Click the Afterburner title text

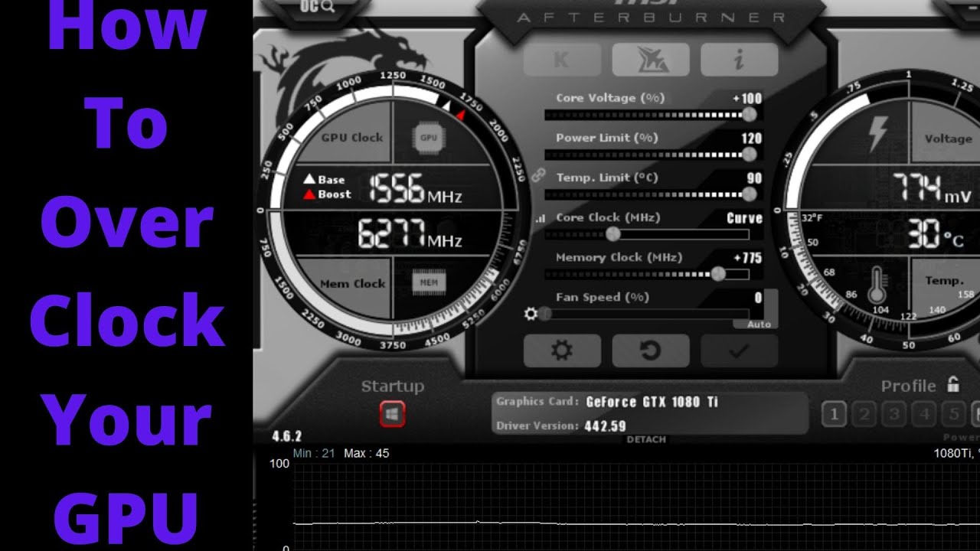pyautogui.click(x=652, y=17)
